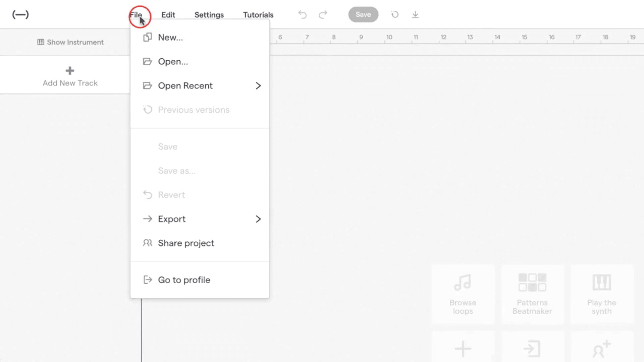Expand the Export submenu

coord(200,219)
